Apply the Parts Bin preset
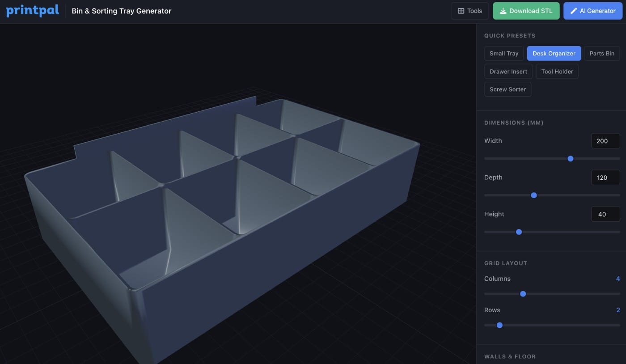This screenshot has height=364, width=626. pos(601,53)
